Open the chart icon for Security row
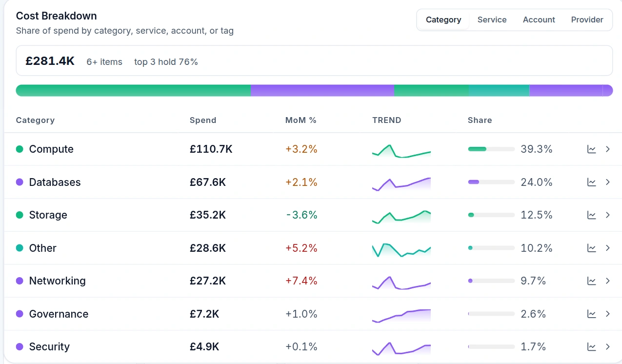622x364 pixels. [x=591, y=347]
